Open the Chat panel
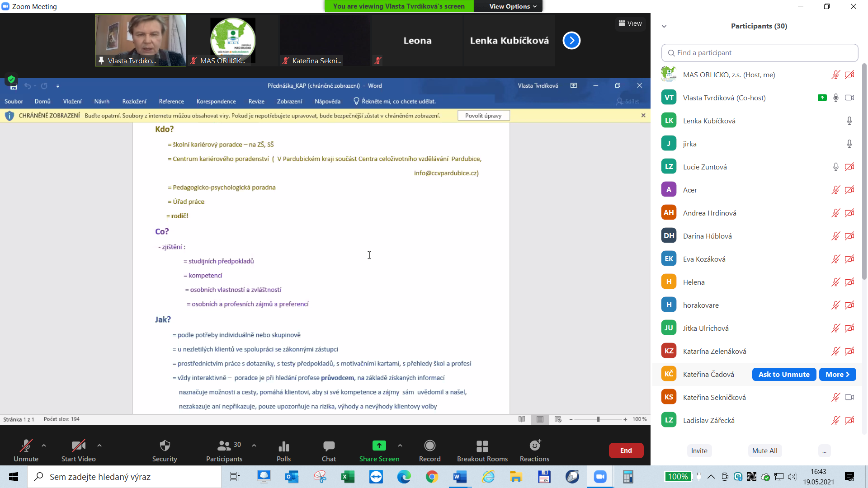 coord(329,450)
